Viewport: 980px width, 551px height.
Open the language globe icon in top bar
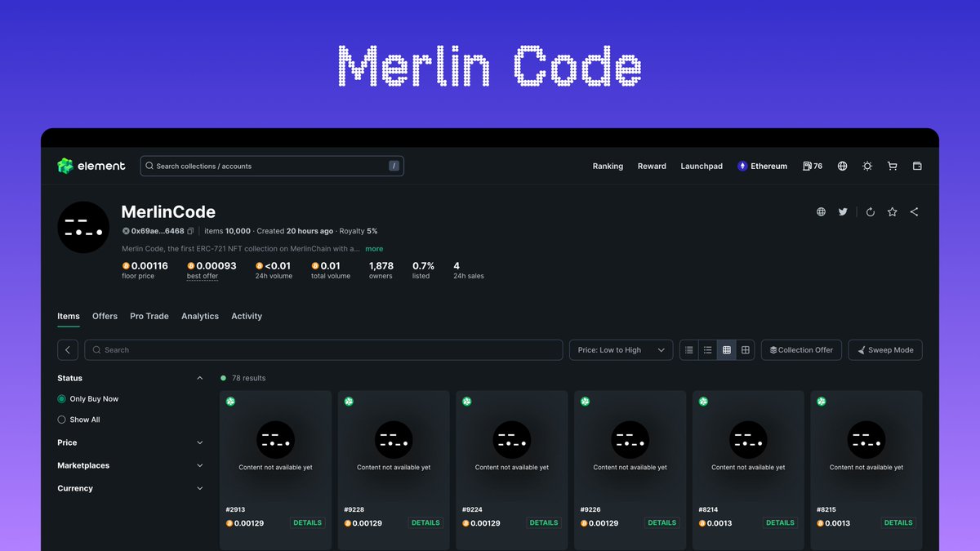click(842, 166)
